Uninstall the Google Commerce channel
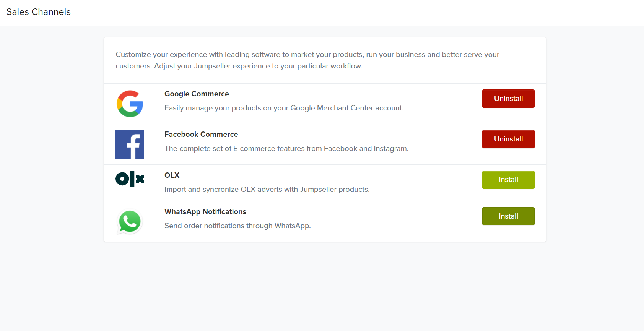The height and width of the screenshot is (331, 644). [508, 99]
